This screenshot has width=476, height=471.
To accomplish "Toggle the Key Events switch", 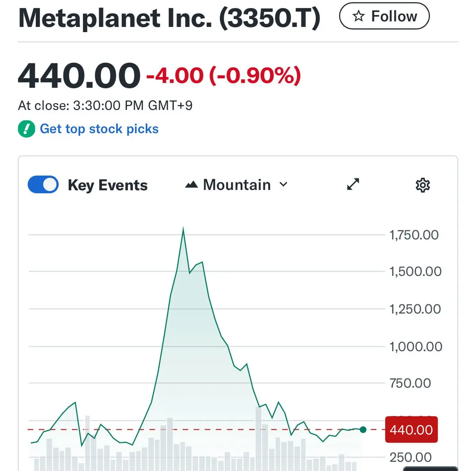I will tap(43, 185).
